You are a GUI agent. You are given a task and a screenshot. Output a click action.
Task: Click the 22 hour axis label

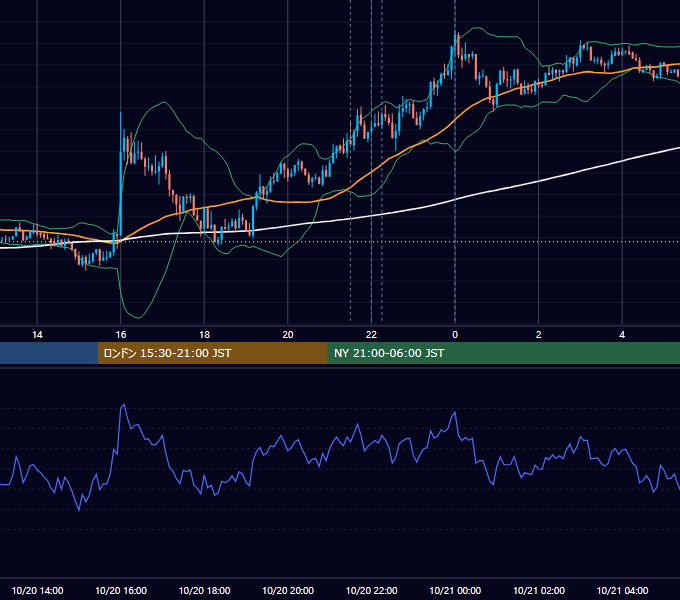click(371, 335)
